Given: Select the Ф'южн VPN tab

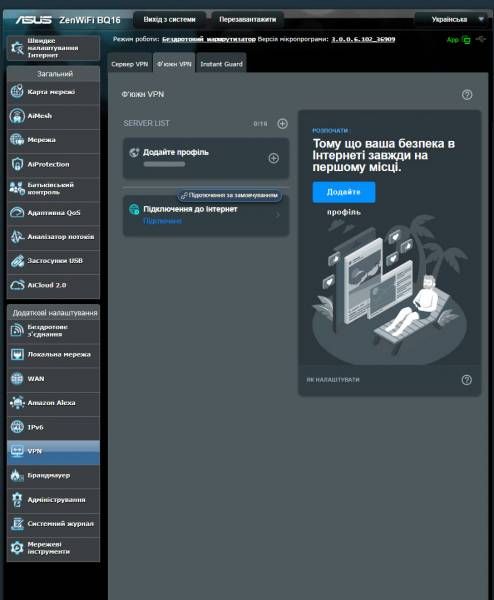Looking at the screenshot, I should point(174,64).
